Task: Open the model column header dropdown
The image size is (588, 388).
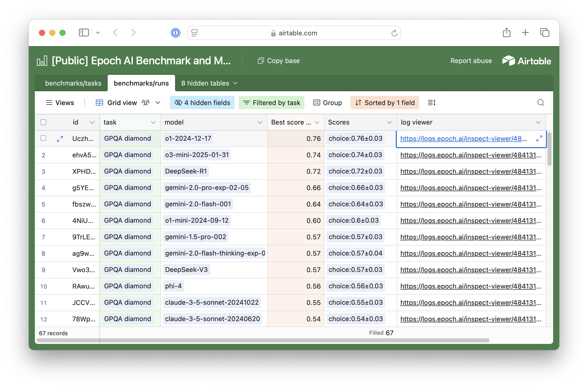Action: (260, 122)
